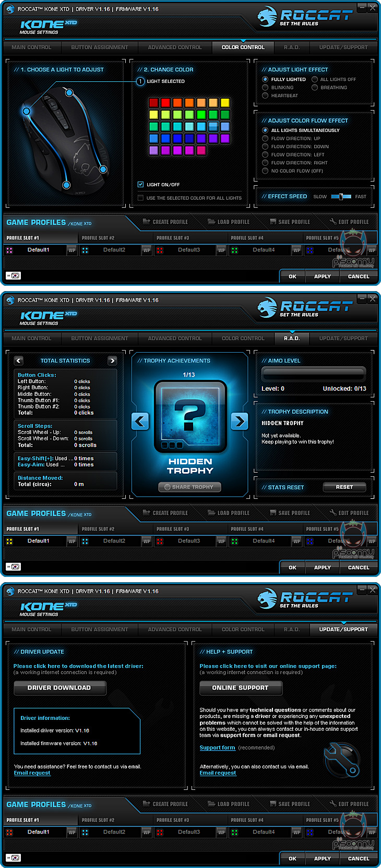Open the Support form link
This screenshot has height=868, width=381.
point(217,748)
